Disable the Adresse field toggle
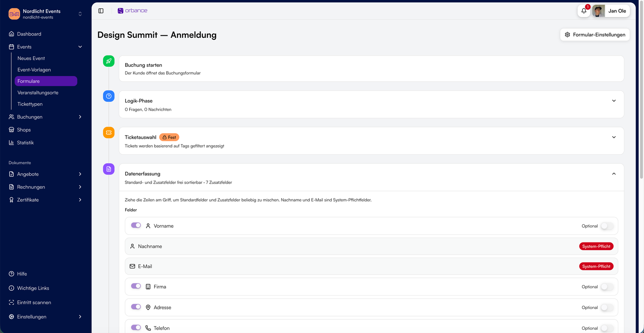Viewport: 644px width, 333px height. click(x=136, y=306)
